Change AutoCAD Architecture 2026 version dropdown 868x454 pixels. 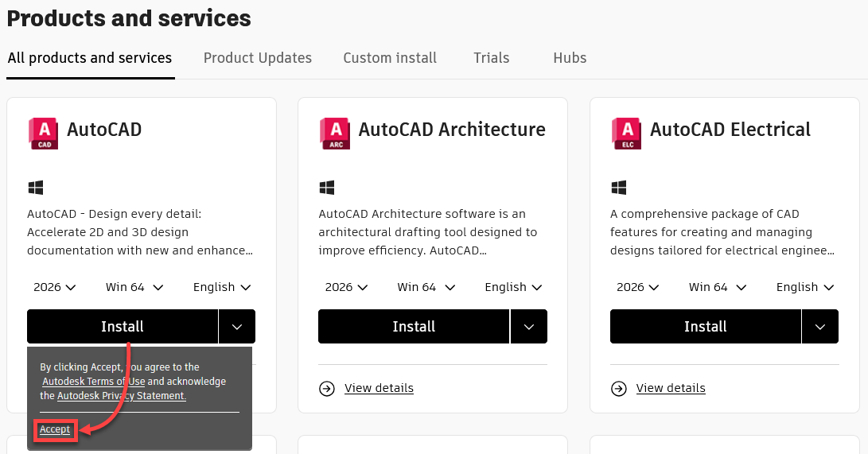(346, 287)
